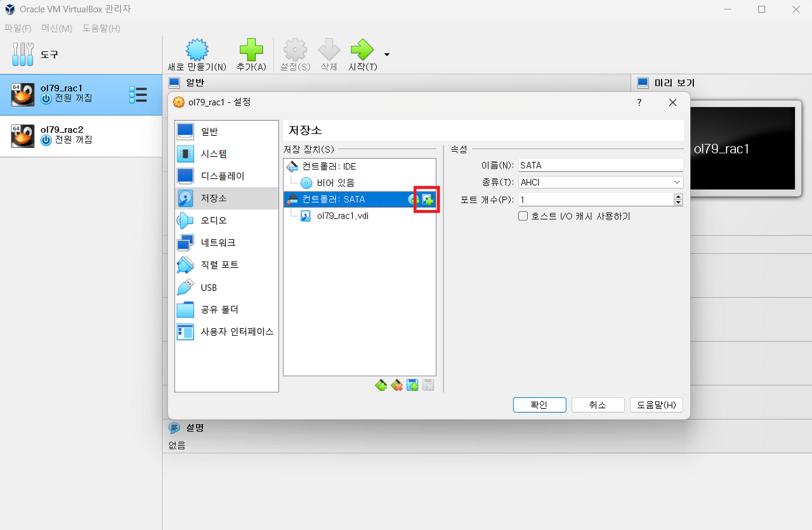This screenshot has height=530, width=812.
Task: Select 컨트롤러: IDE in storage tree
Action: 360,166
